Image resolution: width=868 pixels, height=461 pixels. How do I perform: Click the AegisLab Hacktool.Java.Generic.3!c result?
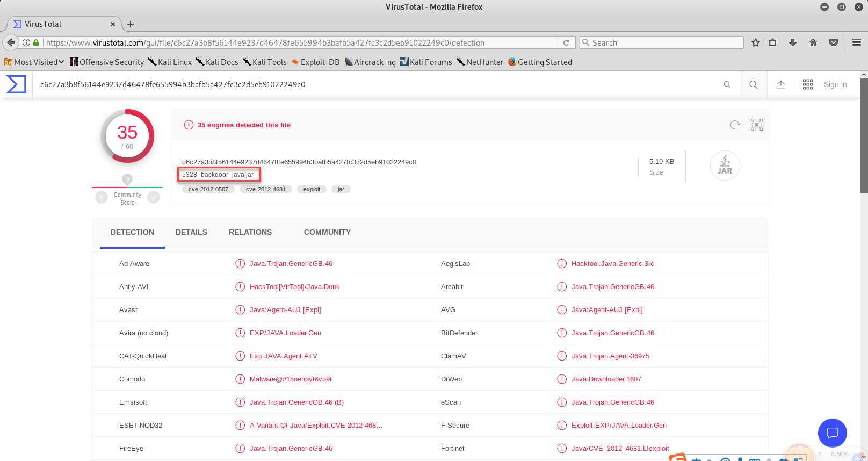tap(612, 264)
